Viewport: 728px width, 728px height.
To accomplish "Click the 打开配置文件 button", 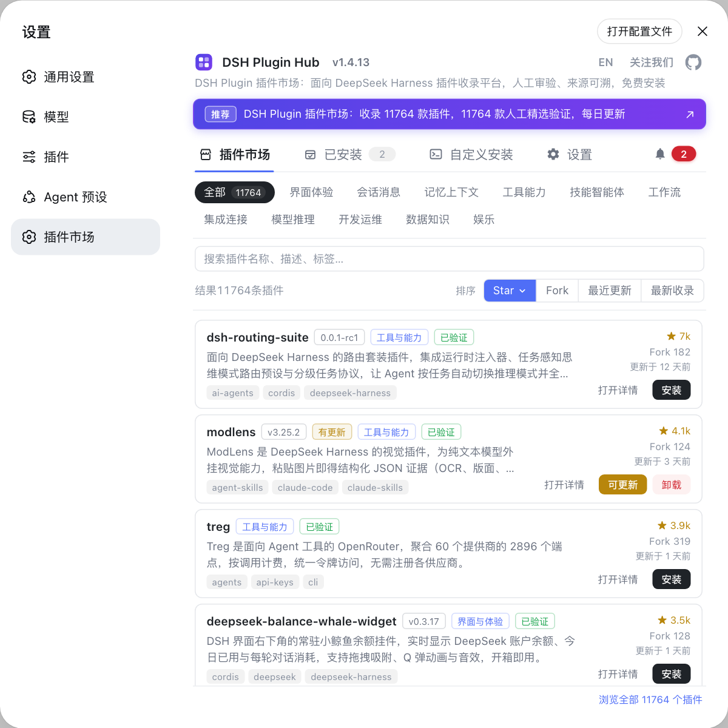I will (x=639, y=31).
